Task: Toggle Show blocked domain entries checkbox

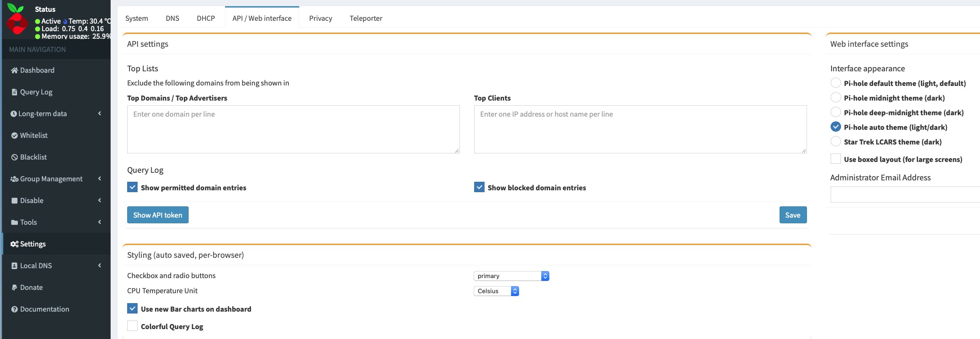Action: (479, 187)
